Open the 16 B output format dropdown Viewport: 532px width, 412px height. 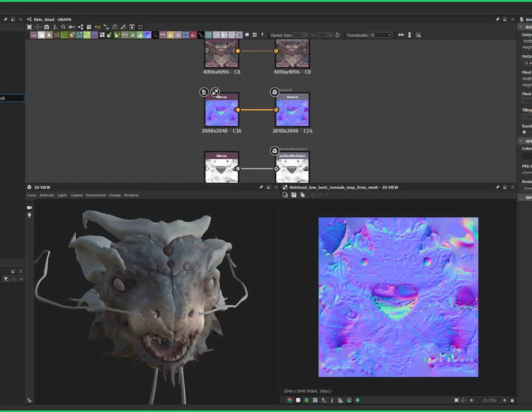pyautogui.click(x=527, y=63)
